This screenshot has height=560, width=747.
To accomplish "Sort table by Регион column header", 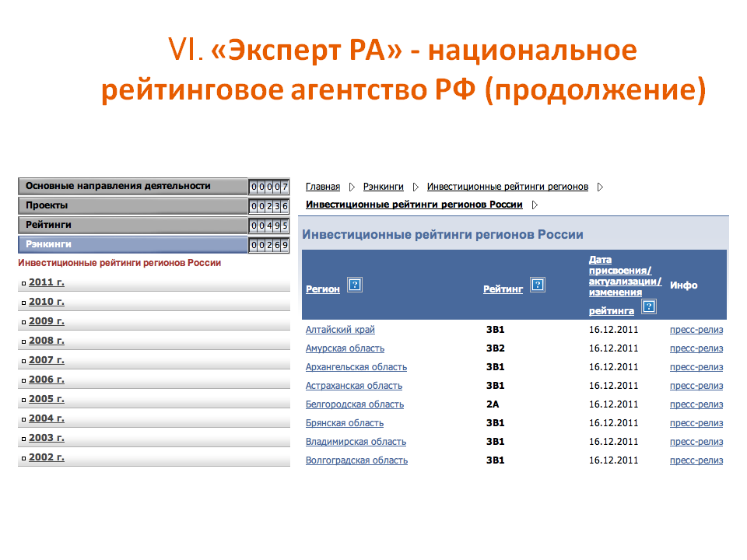I will pyautogui.click(x=322, y=289).
